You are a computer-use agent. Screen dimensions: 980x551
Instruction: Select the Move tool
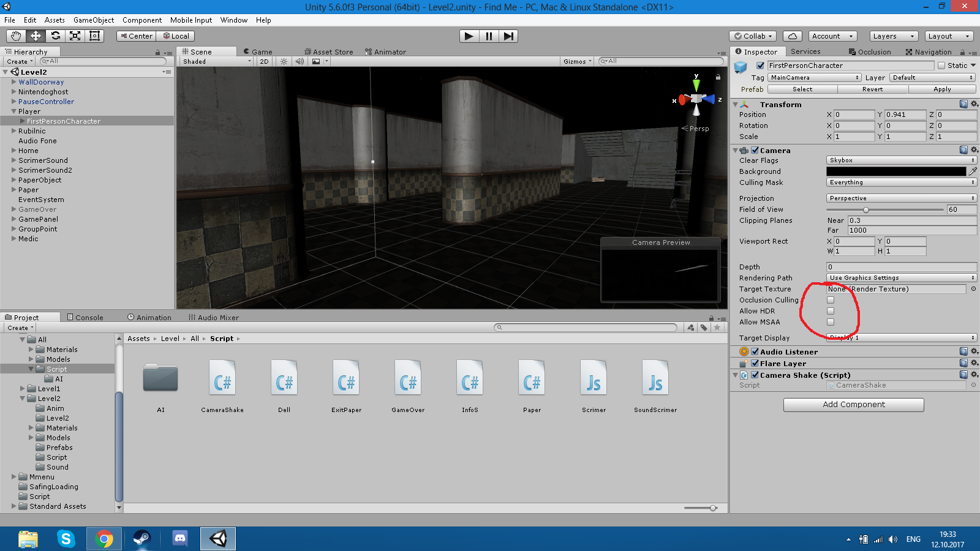[36, 36]
